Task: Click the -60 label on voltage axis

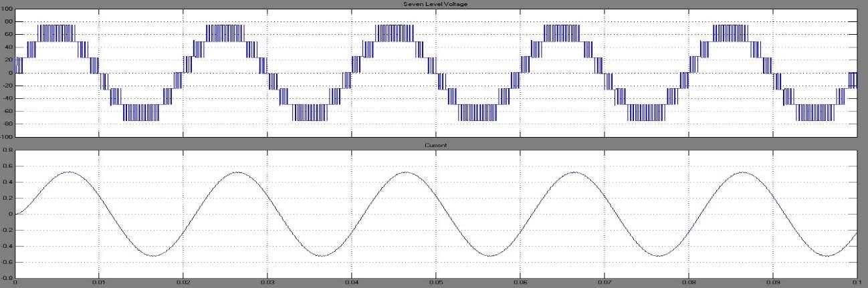Action: [x=7, y=111]
